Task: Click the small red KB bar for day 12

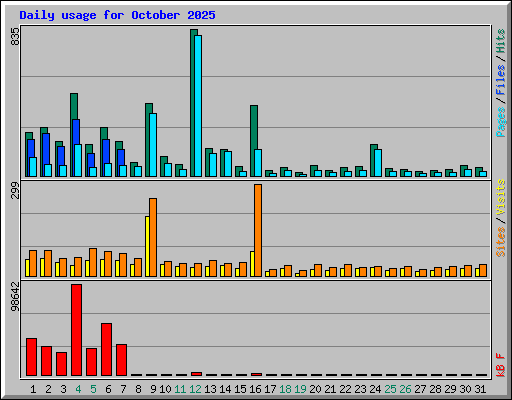Action: [196, 374]
